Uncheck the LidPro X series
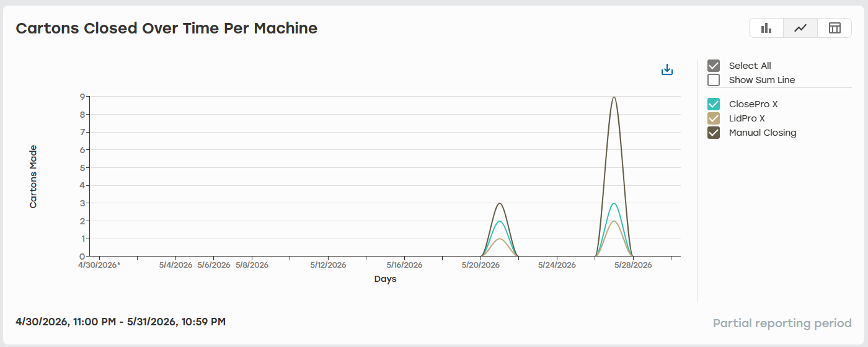Viewport: 868px width, 347px height. pos(714,118)
